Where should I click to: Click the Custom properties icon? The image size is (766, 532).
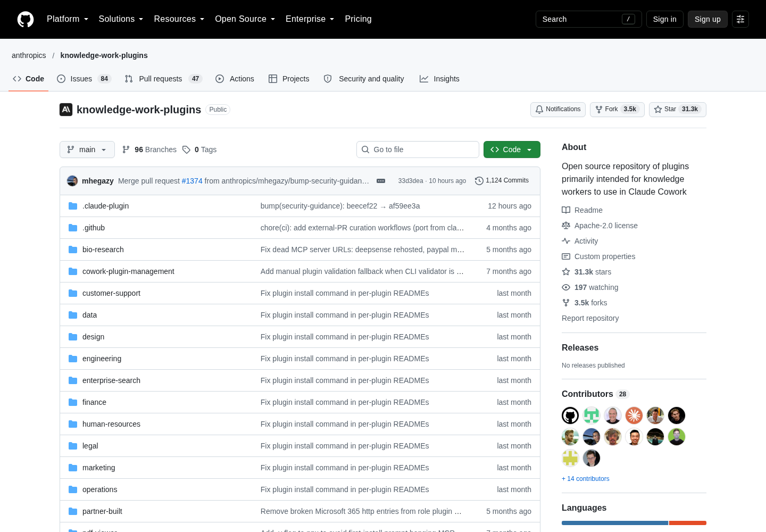(566, 256)
